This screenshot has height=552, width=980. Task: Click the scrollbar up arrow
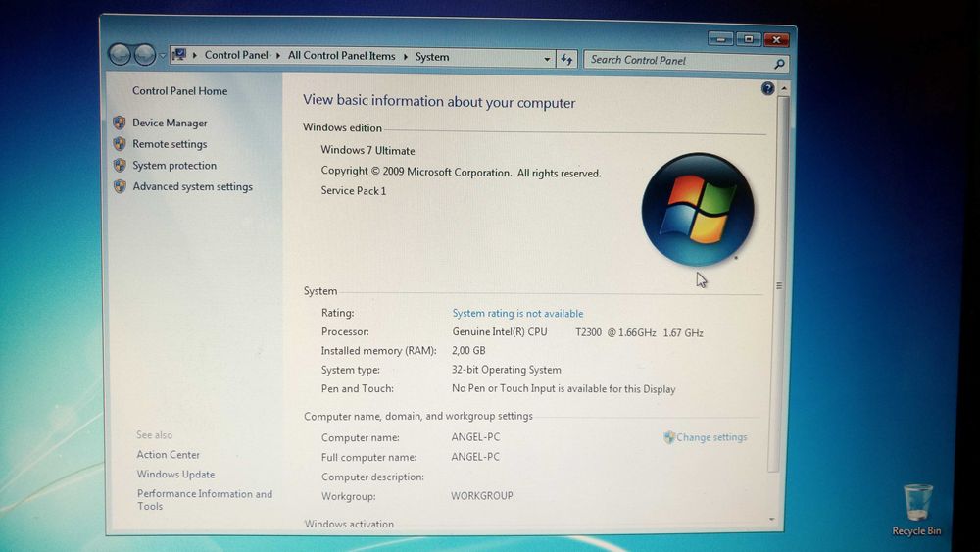click(783, 89)
